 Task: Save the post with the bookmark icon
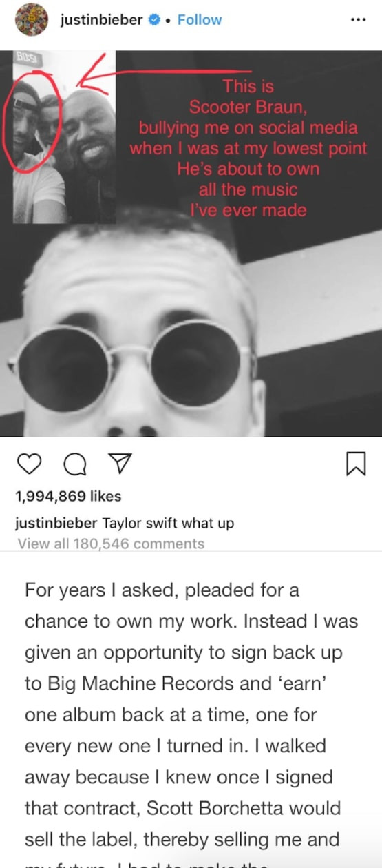(x=356, y=466)
